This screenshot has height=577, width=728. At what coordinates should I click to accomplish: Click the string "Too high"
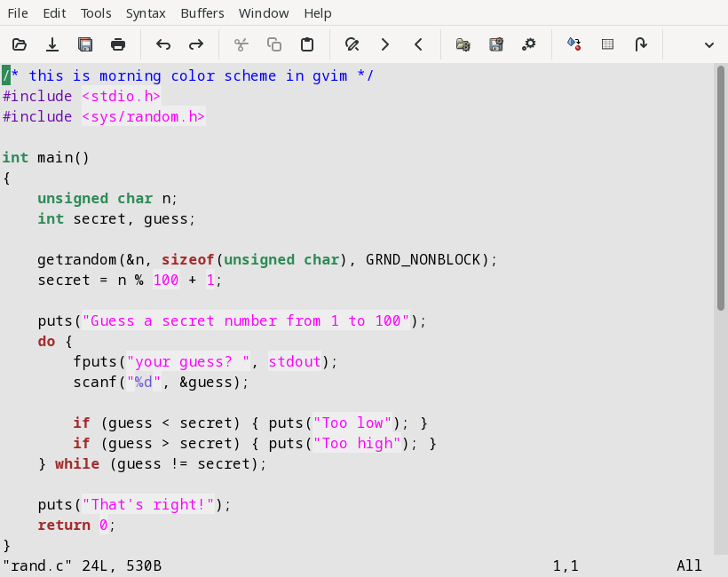pyautogui.click(x=357, y=443)
